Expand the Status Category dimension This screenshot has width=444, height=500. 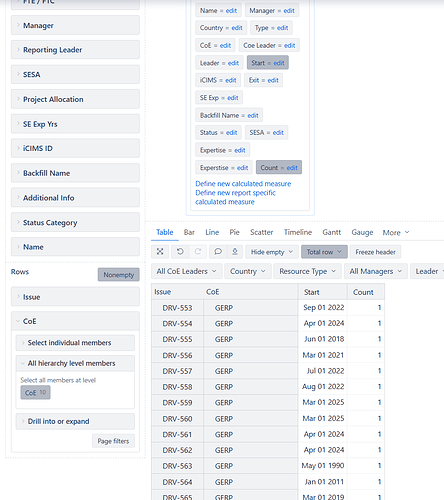[75, 222]
